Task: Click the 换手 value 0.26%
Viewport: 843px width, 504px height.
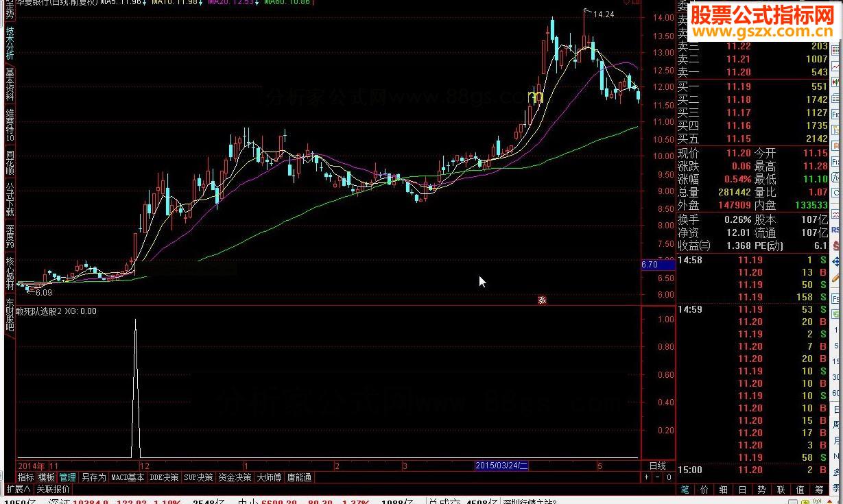Action: point(737,219)
